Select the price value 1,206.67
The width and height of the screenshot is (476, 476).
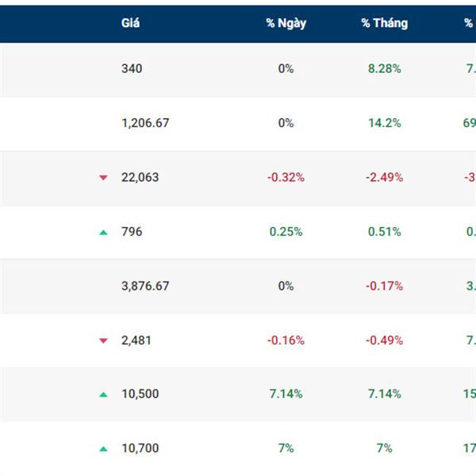[x=145, y=123]
